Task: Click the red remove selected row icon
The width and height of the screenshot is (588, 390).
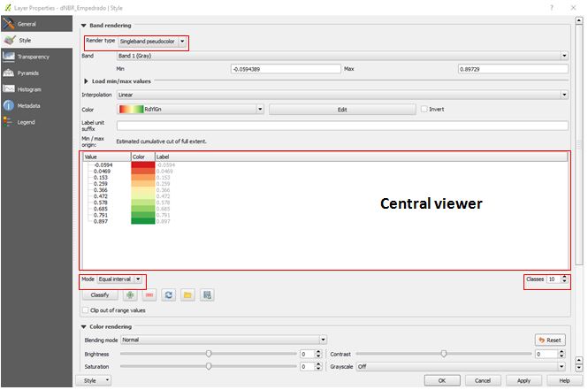Action: [148, 294]
